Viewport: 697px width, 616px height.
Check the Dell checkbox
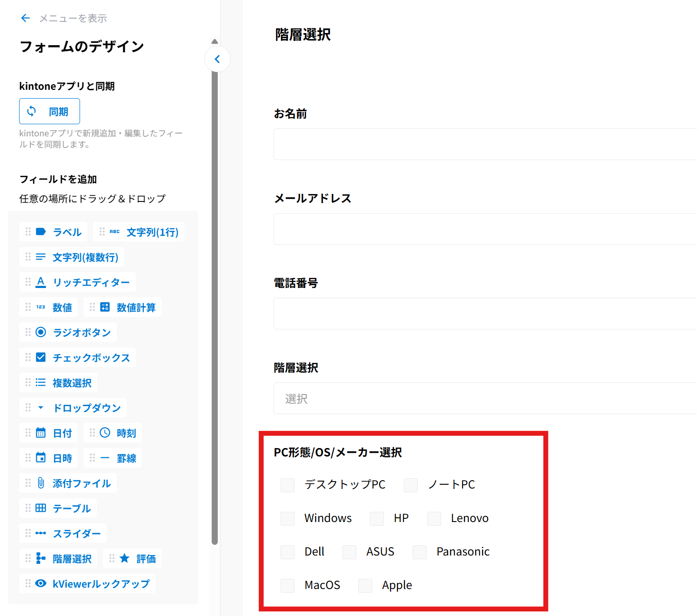[288, 552]
